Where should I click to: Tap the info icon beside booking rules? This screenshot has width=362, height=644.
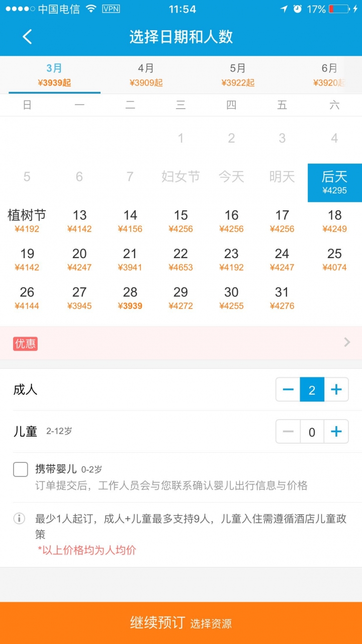(19, 518)
